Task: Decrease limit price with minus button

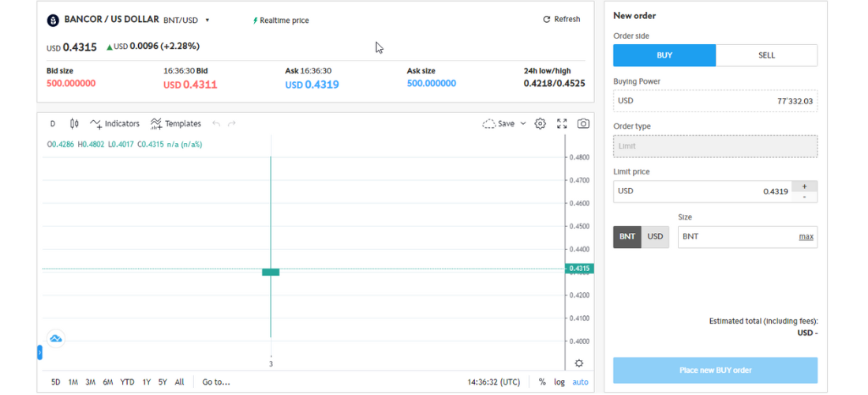Action: tap(804, 197)
